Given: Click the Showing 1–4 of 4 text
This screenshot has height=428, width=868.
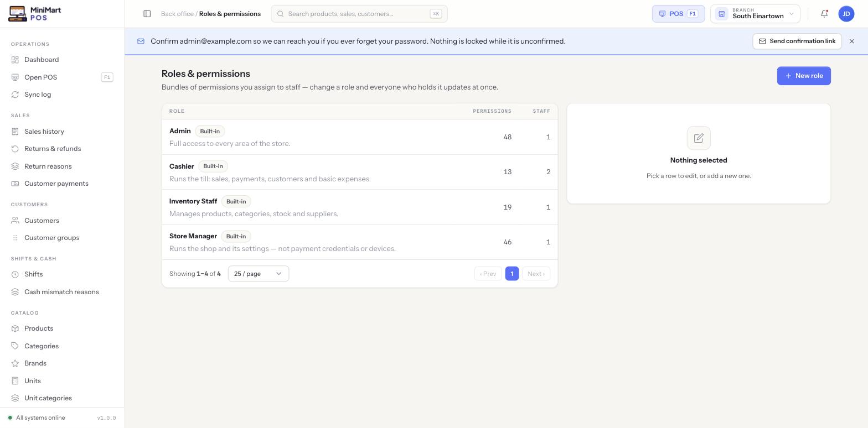Looking at the screenshot, I should tap(195, 274).
